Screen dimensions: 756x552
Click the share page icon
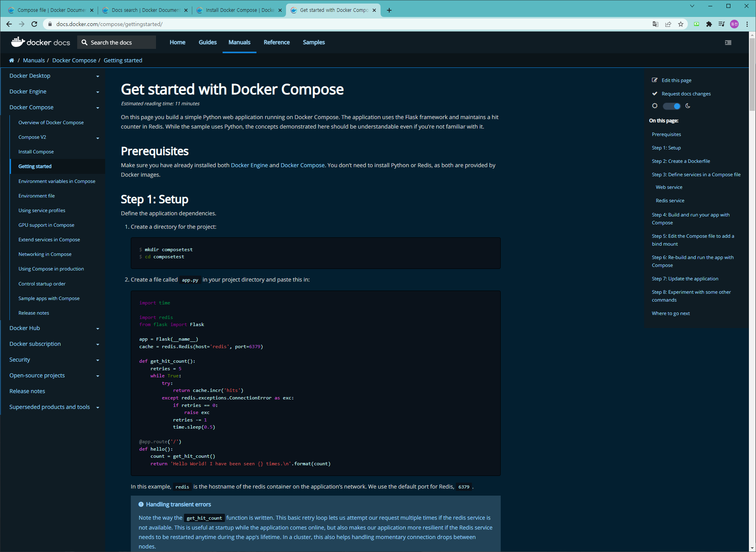tap(668, 24)
